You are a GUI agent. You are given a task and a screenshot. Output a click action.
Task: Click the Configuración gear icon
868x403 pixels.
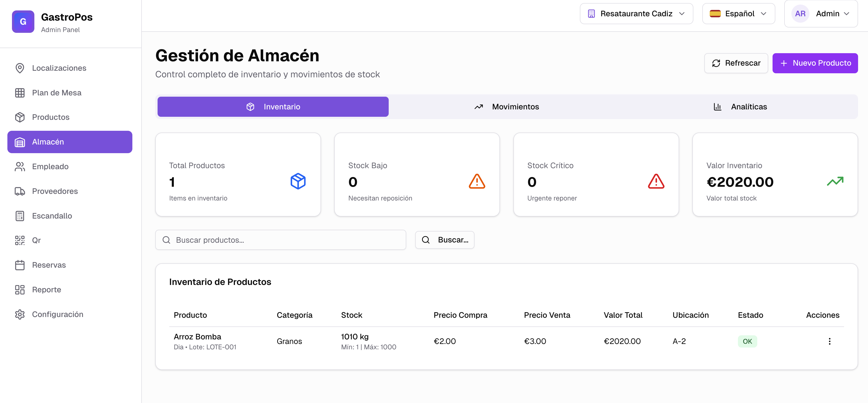pyautogui.click(x=20, y=314)
